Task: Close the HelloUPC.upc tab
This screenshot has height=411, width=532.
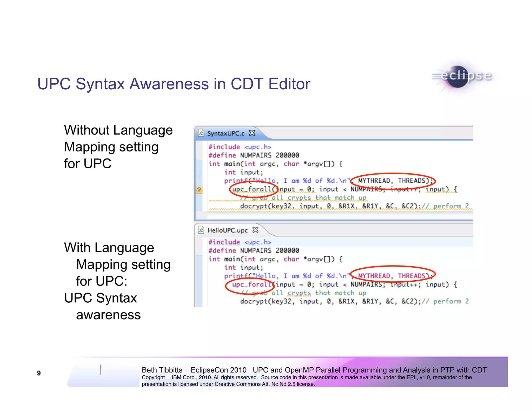Action: (x=256, y=230)
